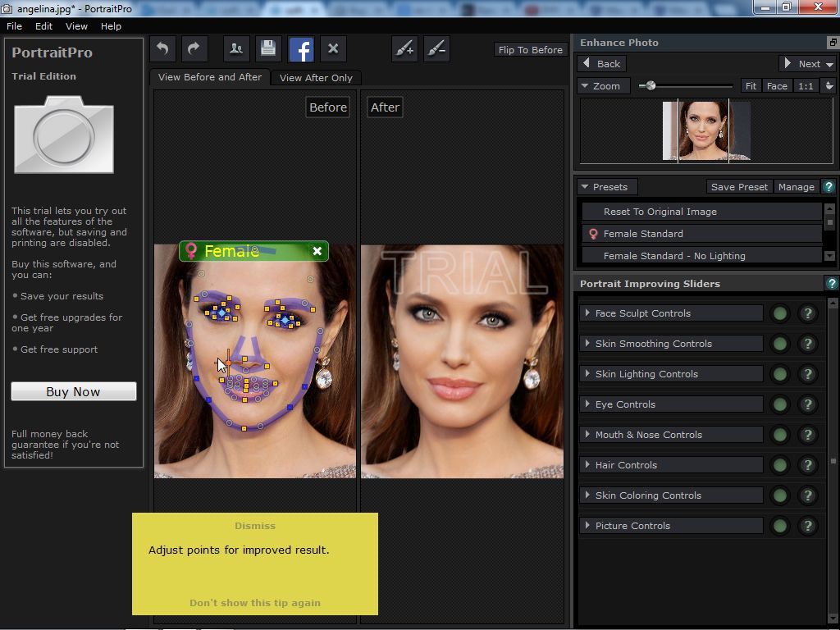The width and height of the screenshot is (840, 630).
Task: Expand the Mouth & Nose Controls section
Action: point(671,435)
